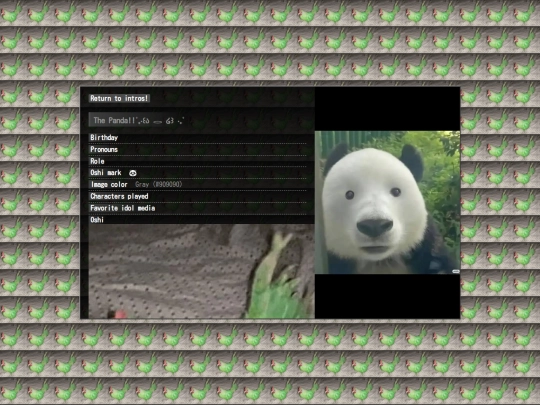Click the panda face photo
This screenshot has height=405, width=540.
coord(387,202)
